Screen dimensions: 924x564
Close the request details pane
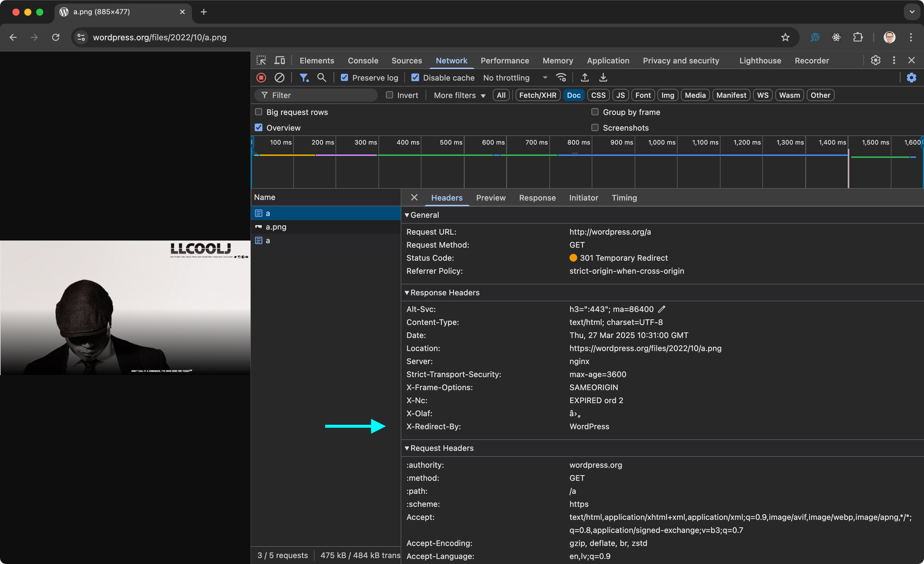[x=414, y=197]
